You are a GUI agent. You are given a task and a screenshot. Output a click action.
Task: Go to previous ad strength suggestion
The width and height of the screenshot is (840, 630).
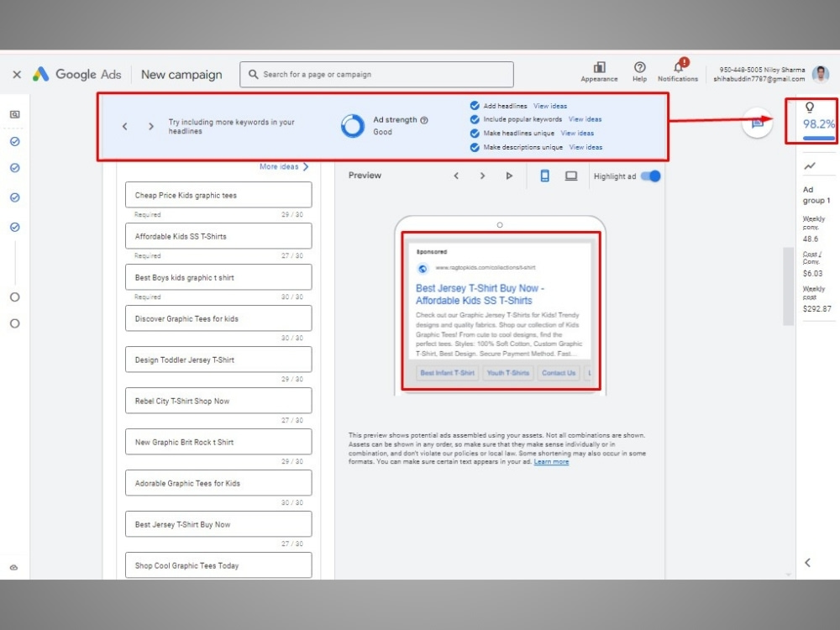(125, 127)
